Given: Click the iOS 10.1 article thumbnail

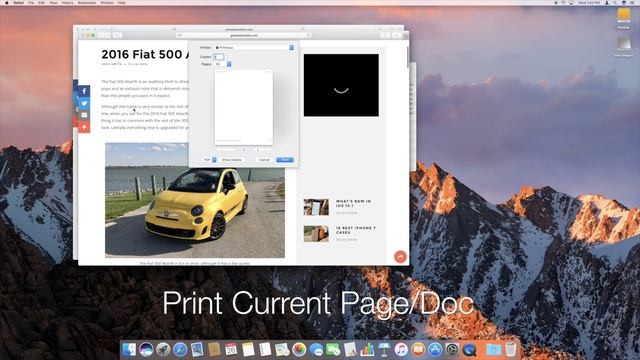Looking at the screenshot, I should 316,207.
